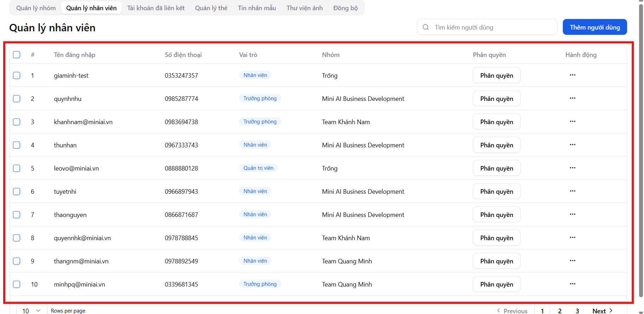
Task: Show more actions for tuyetnhi
Action: (572, 191)
